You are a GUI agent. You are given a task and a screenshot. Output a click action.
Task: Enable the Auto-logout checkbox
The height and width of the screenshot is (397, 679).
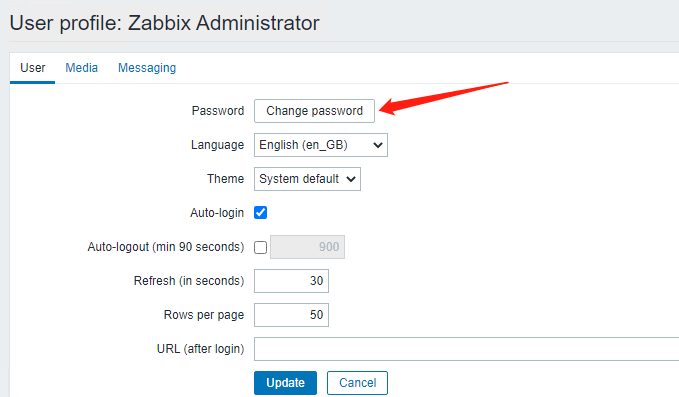tap(261, 247)
